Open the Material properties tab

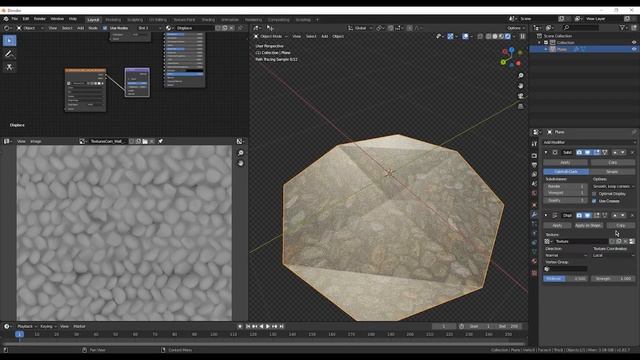(534, 261)
